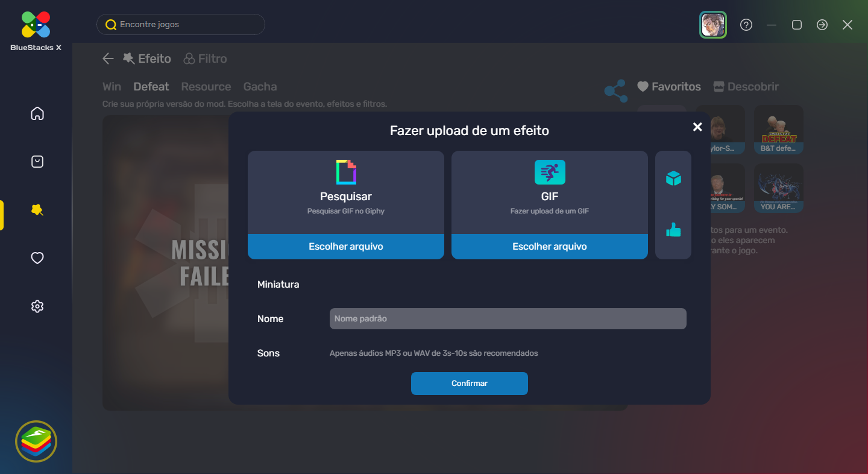Switch to the Efeito tab
The width and height of the screenshot is (868, 474).
coord(146,58)
